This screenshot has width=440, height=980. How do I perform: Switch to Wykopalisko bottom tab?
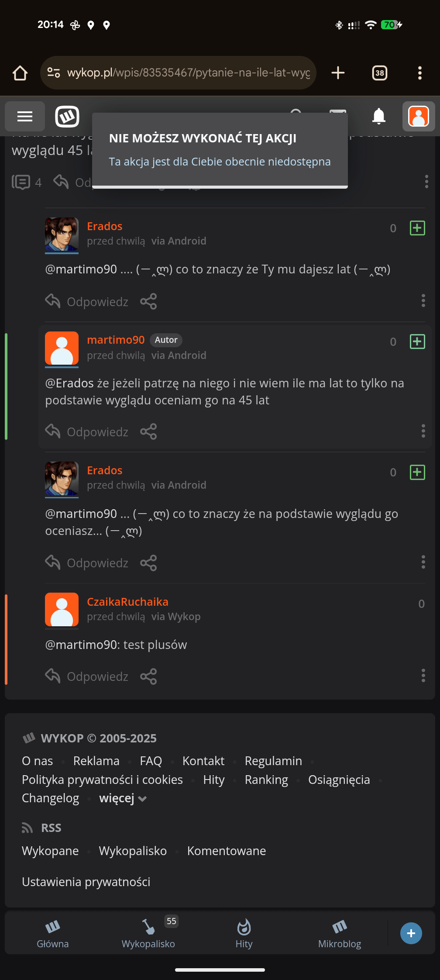[148, 933]
